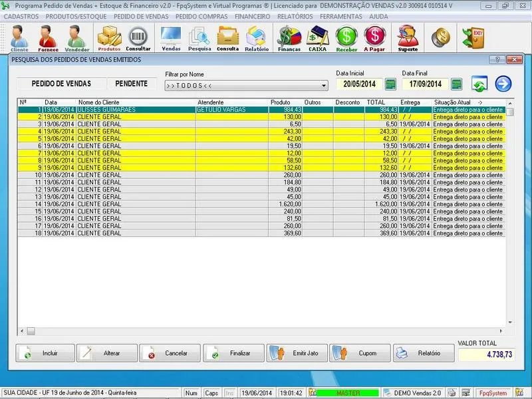Screen dimensions: 532x399
Task: Open the PEDIDO DE VENDAS menu
Action: pyautogui.click(x=140, y=17)
